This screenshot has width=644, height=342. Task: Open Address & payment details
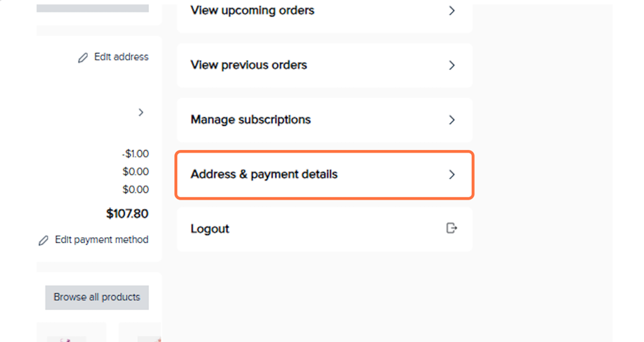pos(264,174)
